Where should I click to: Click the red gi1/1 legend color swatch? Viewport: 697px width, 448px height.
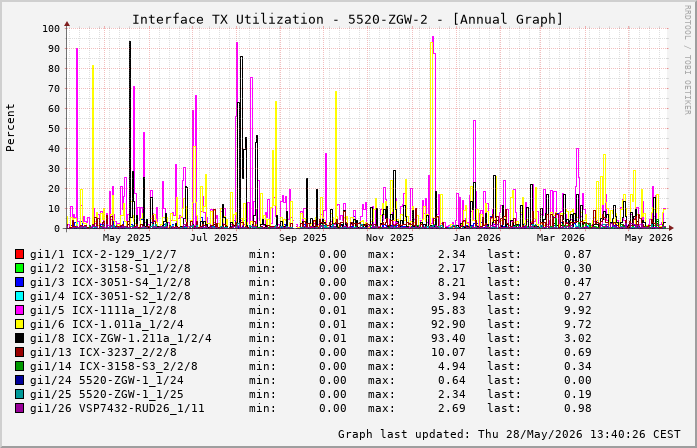click(x=20, y=254)
